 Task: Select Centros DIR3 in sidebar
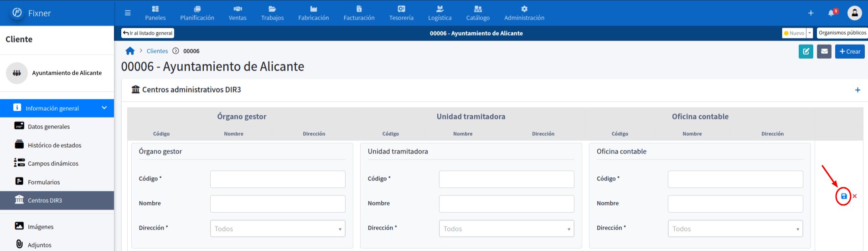point(57,200)
